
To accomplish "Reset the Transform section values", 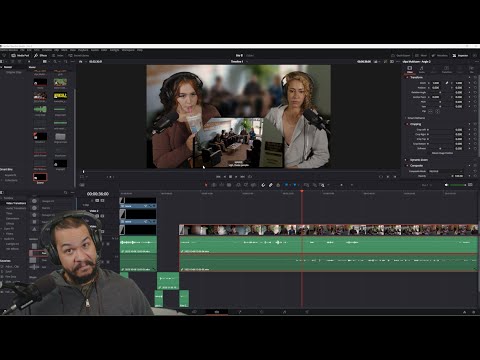I will (x=475, y=77).
